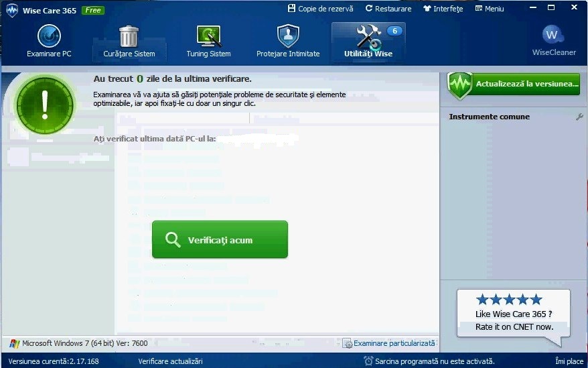Switch to Curățare Sistem tab
Screen dimensions: 588x368
tap(129, 42)
